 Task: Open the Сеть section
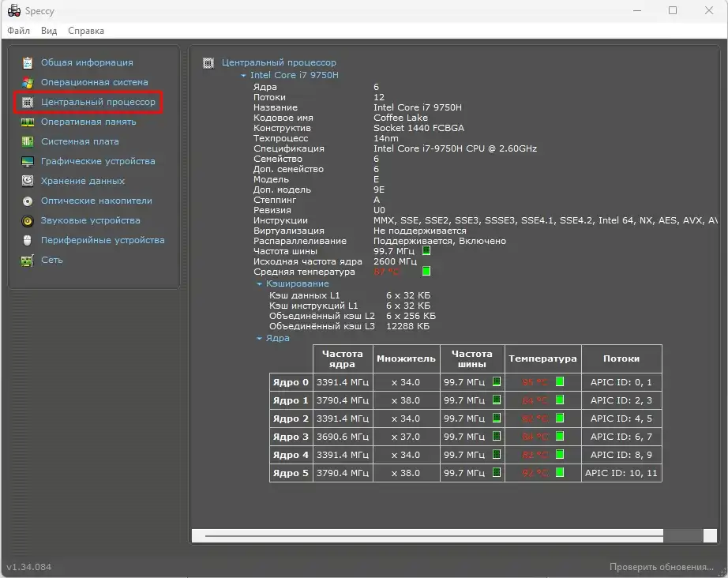(51, 261)
